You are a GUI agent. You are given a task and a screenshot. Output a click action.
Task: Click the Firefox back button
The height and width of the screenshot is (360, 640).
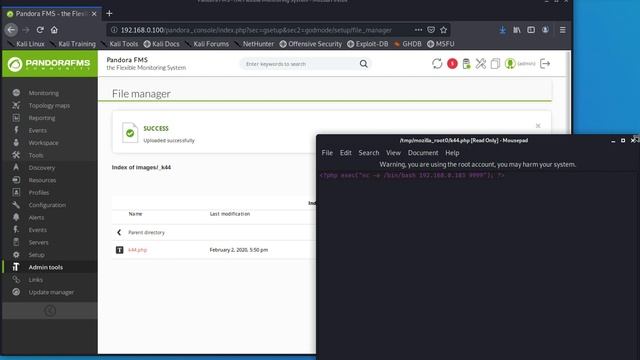tap(11, 30)
